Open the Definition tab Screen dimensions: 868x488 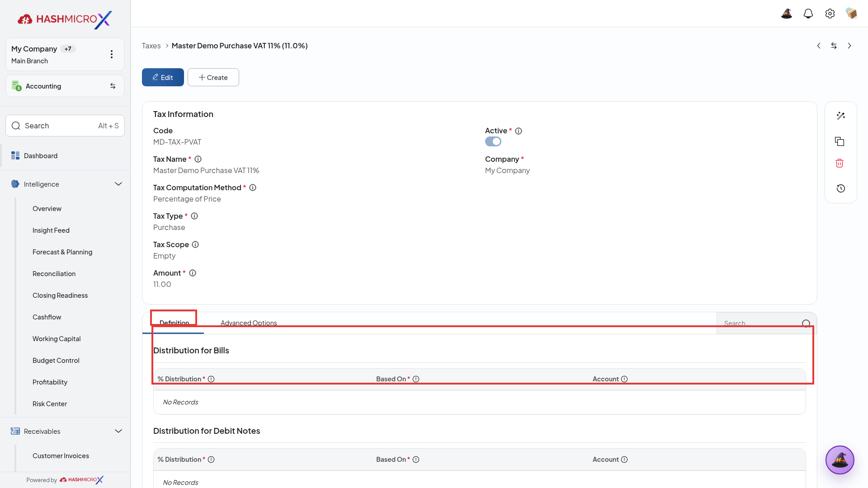click(x=174, y=323)
